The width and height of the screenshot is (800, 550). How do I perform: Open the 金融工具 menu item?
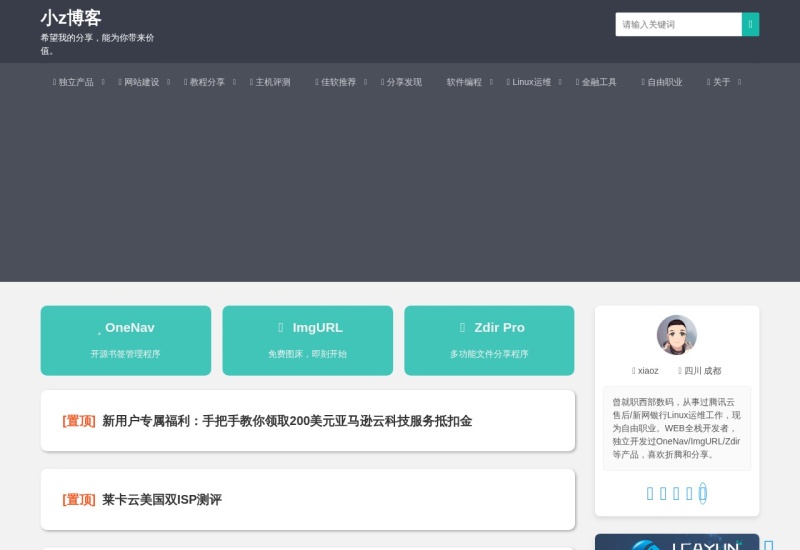[x=596, y=82]
